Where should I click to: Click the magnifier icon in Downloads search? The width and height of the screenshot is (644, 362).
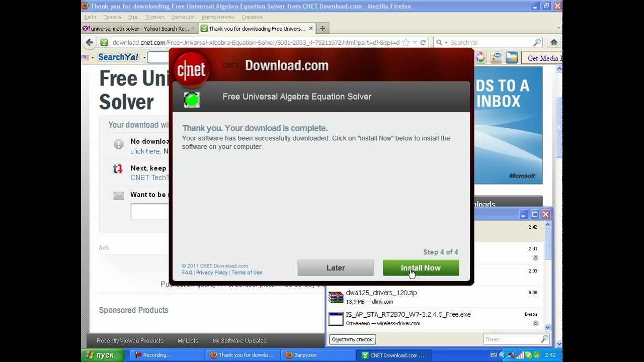(x=544, y=339)
